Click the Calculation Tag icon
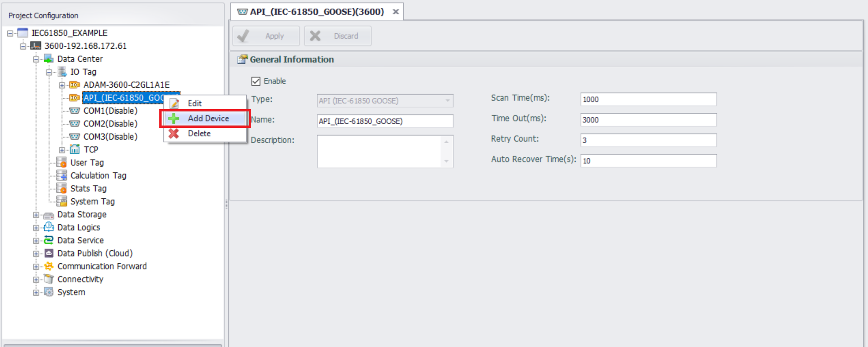 click(61, 176)
